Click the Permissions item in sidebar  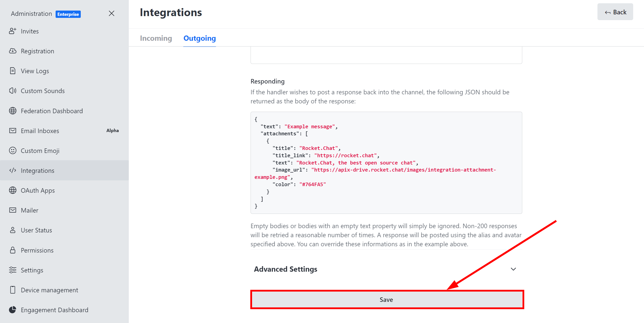[37, 250]
